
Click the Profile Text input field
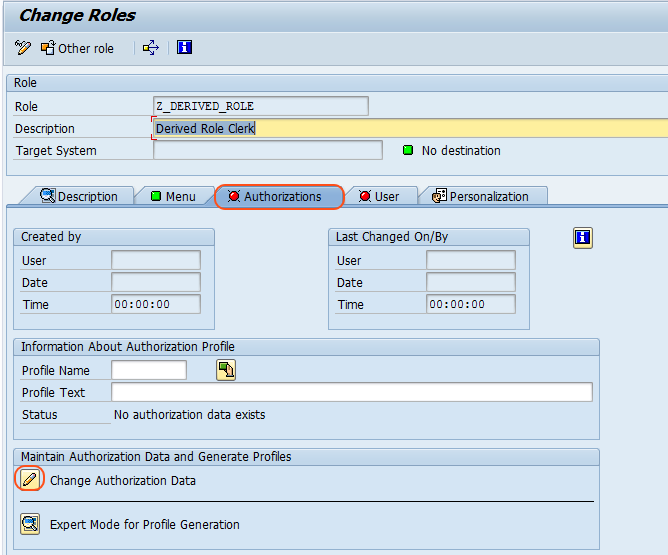[351, 392]
